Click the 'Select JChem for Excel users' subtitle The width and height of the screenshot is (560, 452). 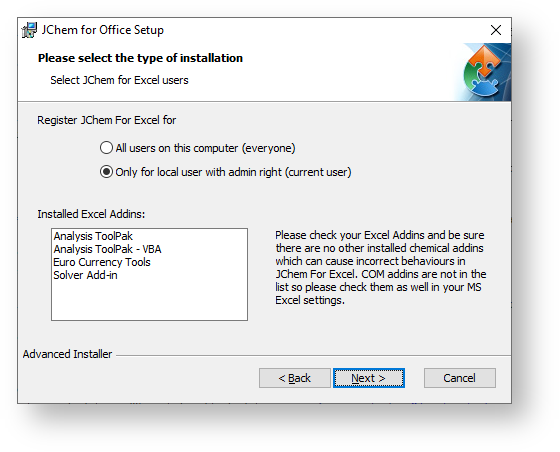coord(119,80)
